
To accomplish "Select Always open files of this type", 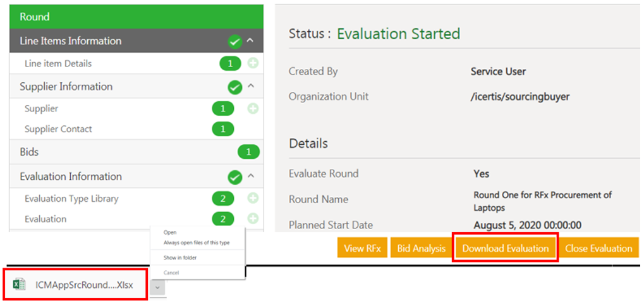I will pos(196,243).
